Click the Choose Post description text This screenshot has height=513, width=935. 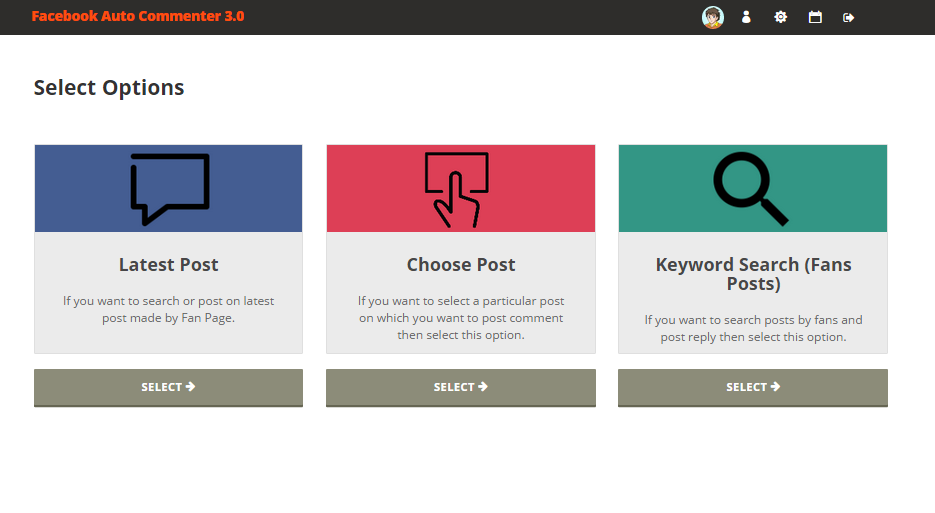pos(461,318)
